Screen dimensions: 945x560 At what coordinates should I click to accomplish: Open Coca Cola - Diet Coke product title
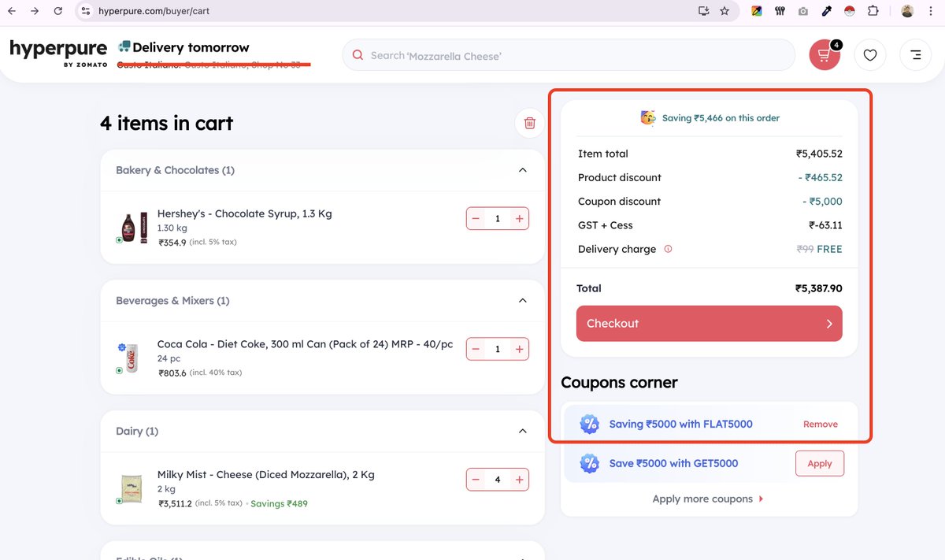point(306,344)
